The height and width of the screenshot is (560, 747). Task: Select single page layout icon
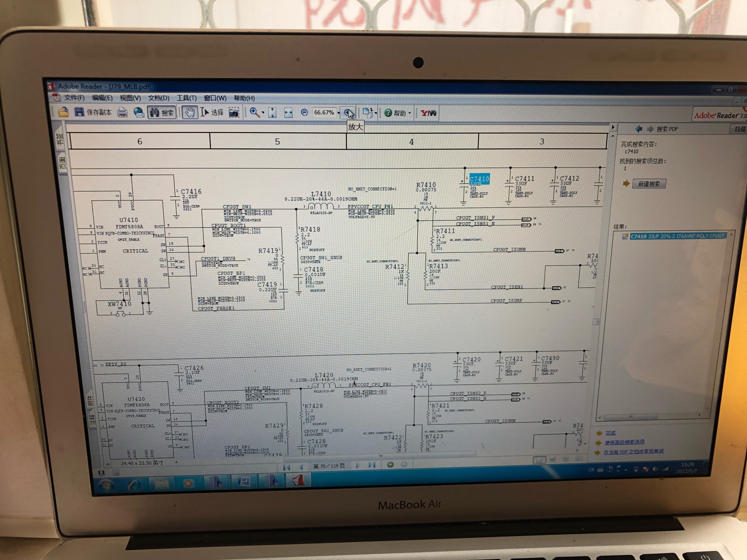(539, 460)
